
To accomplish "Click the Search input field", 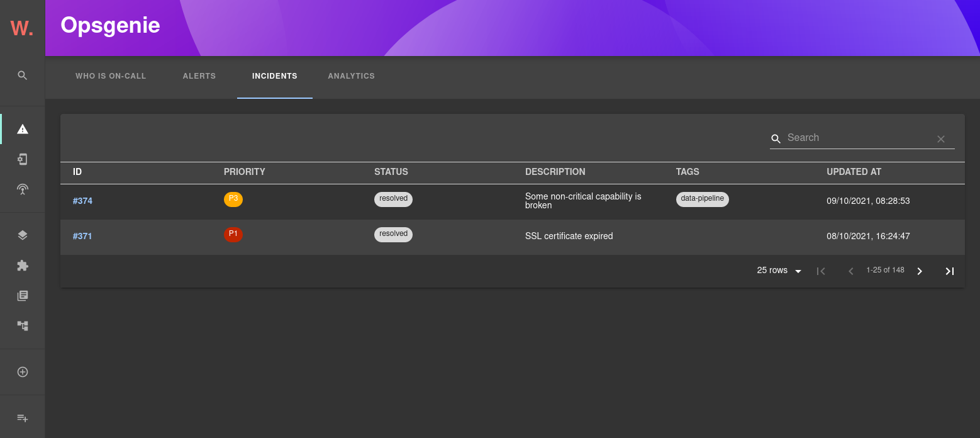I will [857, 138].
